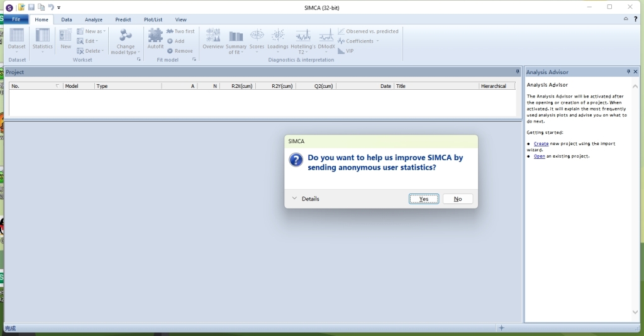
Task: Click the help question mark icon
Action: [635, 19]
